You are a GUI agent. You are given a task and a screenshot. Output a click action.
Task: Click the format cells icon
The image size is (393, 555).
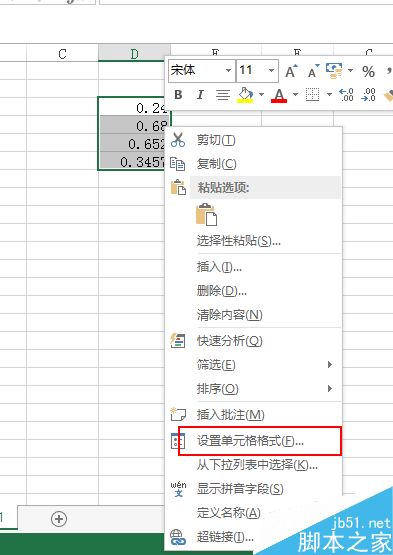(x=178, y=441)
